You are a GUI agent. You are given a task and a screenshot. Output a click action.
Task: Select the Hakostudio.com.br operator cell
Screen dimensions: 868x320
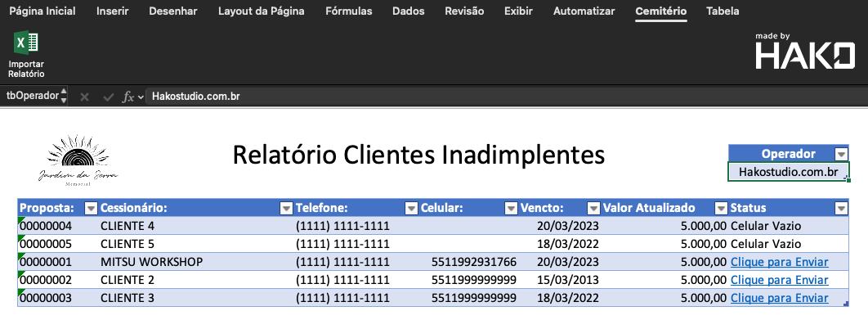tap(788, 172)
